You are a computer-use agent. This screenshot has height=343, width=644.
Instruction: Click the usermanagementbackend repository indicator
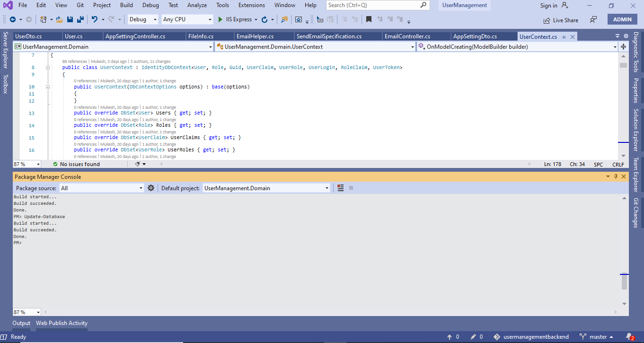[x=531, y=337]
